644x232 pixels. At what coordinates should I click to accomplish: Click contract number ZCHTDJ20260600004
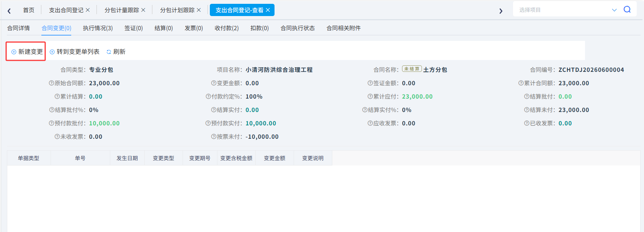pyautogui.click(x=591, y=70)
